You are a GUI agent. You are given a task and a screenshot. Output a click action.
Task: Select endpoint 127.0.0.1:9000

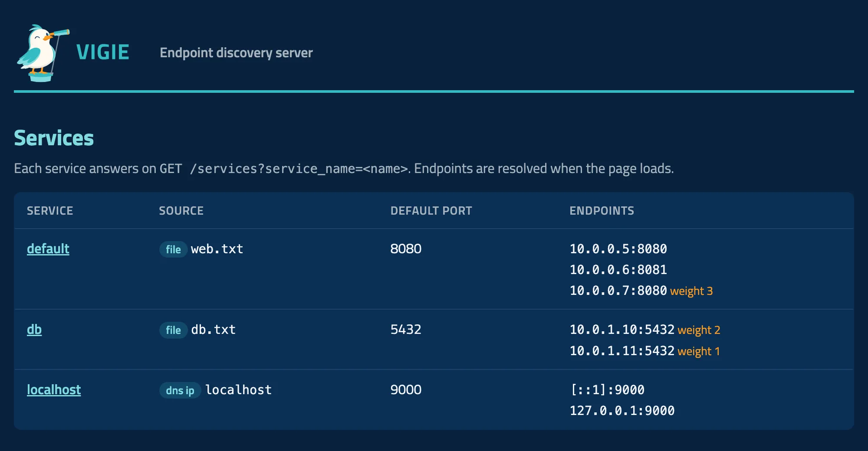point(622,411)
